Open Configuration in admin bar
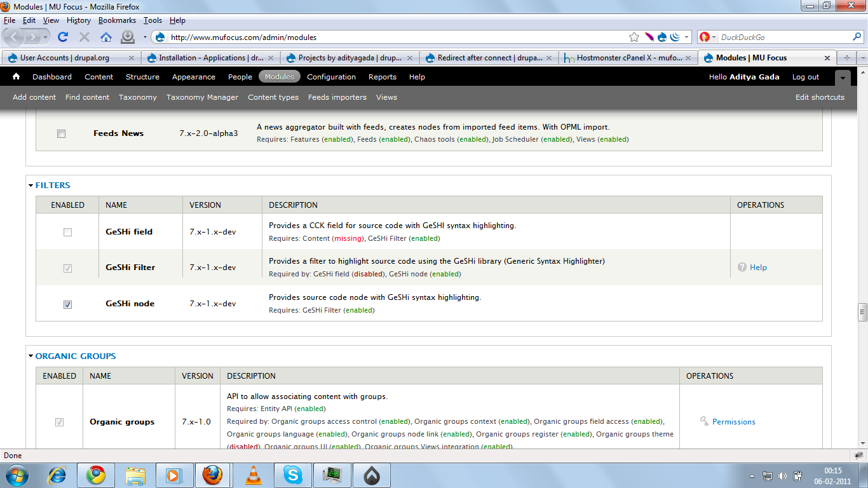Screen dimensions: 868x488 pyautogui.click(x=331, y=77)
